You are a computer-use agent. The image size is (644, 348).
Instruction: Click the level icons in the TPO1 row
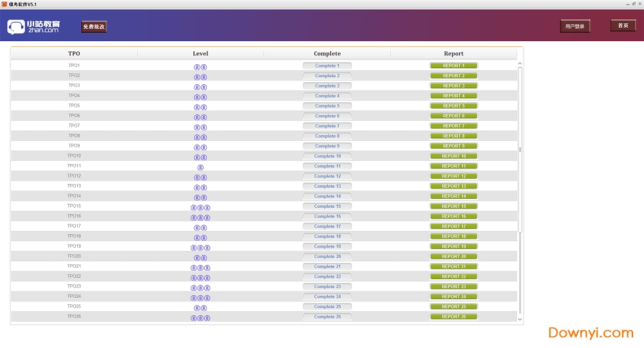(x=200, y=67)
